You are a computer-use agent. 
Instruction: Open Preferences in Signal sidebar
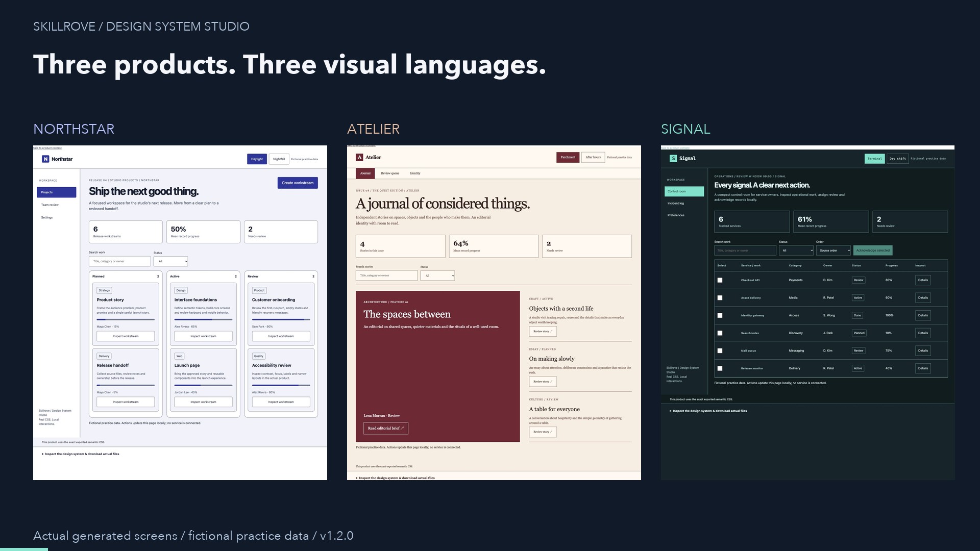click(x=684, y=215)
